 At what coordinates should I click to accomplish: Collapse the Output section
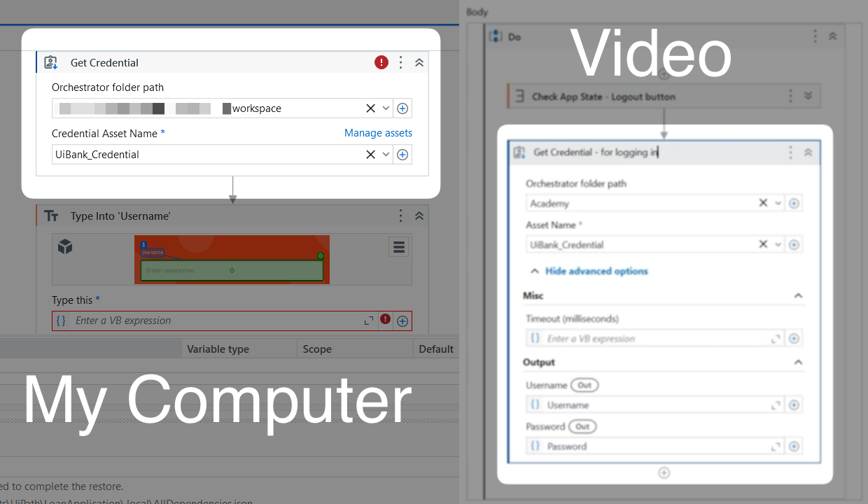tap(798, 363)
